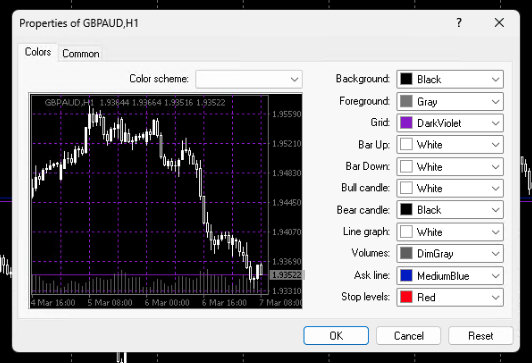Expand the Grid color dropdown arrow
532x363 pixels.
[495, 123]
